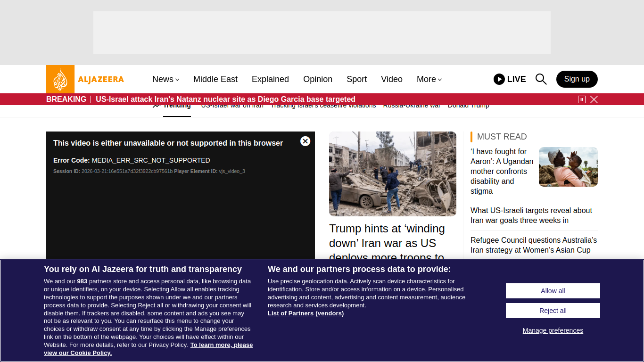Go to Middle East section
Image resolution: width=644 pixels, height=362 pixels.
215,79
